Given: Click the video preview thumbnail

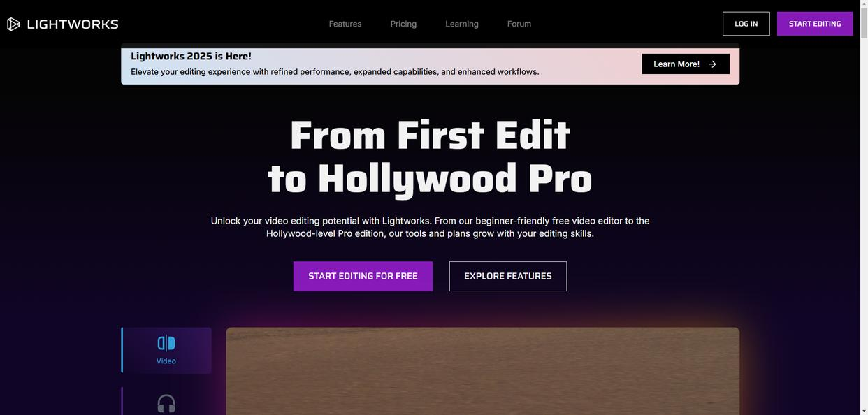Looking at the screenshot, I should click(x=482, y=371).
